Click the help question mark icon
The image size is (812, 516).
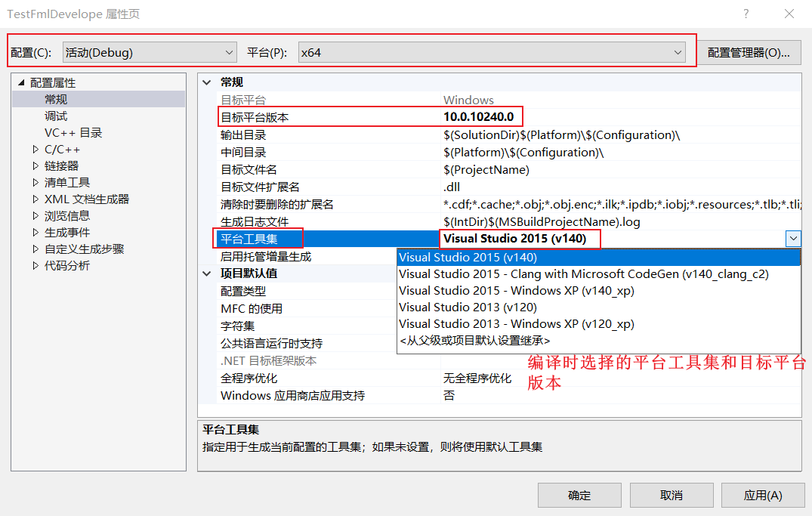[746, 14]
